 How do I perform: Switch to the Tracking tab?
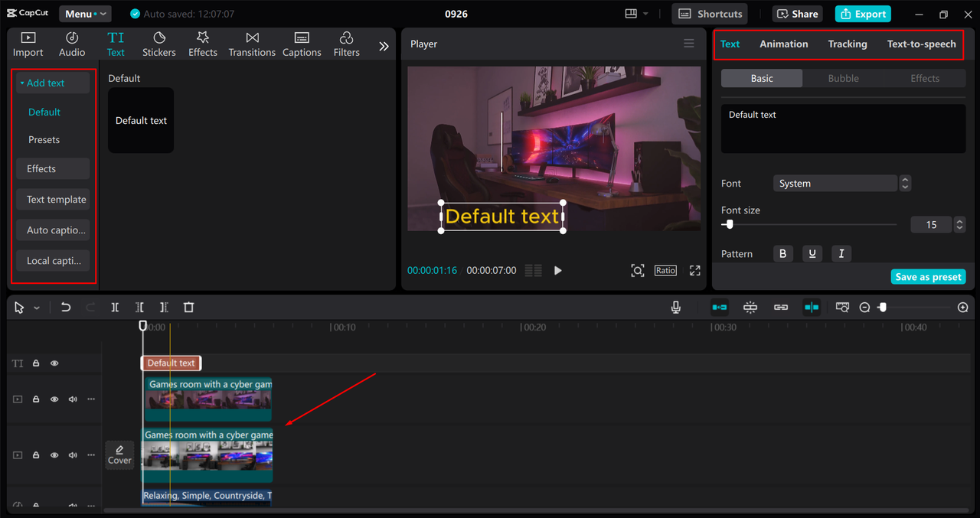(x=848, y=44)
